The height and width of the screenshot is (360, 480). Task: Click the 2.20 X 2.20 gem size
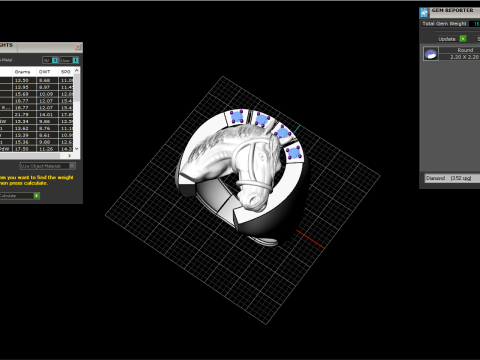[x=464, y=57]
